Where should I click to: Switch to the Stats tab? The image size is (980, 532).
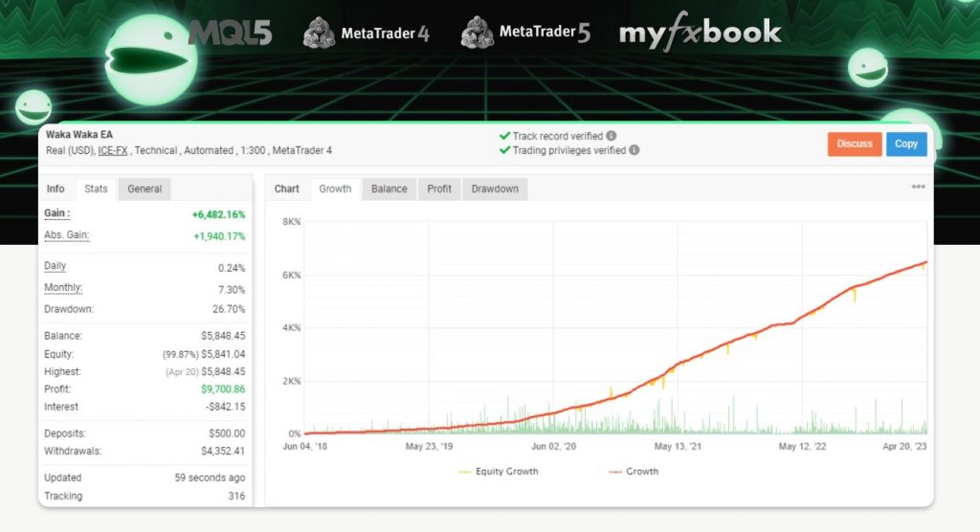[96, 188]
